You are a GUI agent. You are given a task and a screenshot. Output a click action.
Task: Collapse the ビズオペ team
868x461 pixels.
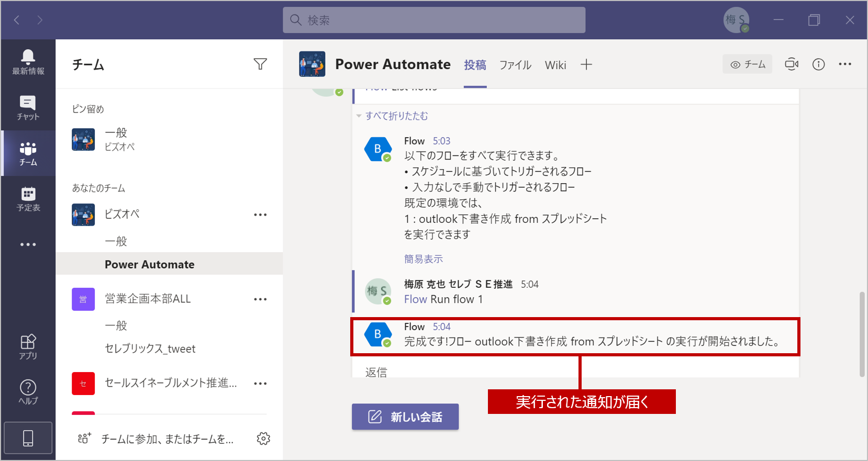tap(121, 214)
